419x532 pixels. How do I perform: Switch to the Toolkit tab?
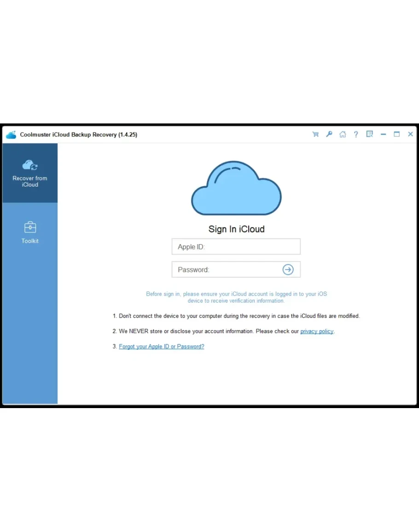30,232
